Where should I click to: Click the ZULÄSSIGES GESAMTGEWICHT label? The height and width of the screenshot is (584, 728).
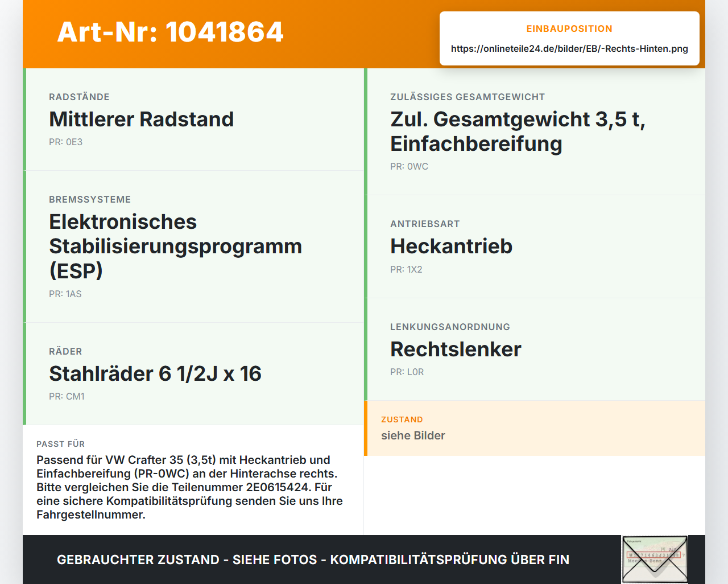click(x=468, y=97)
